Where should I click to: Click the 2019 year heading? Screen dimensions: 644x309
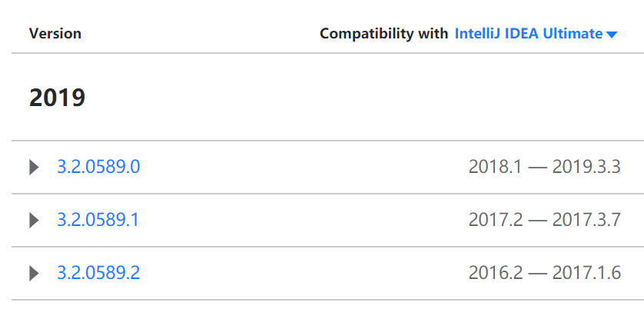tap(57, 98)
